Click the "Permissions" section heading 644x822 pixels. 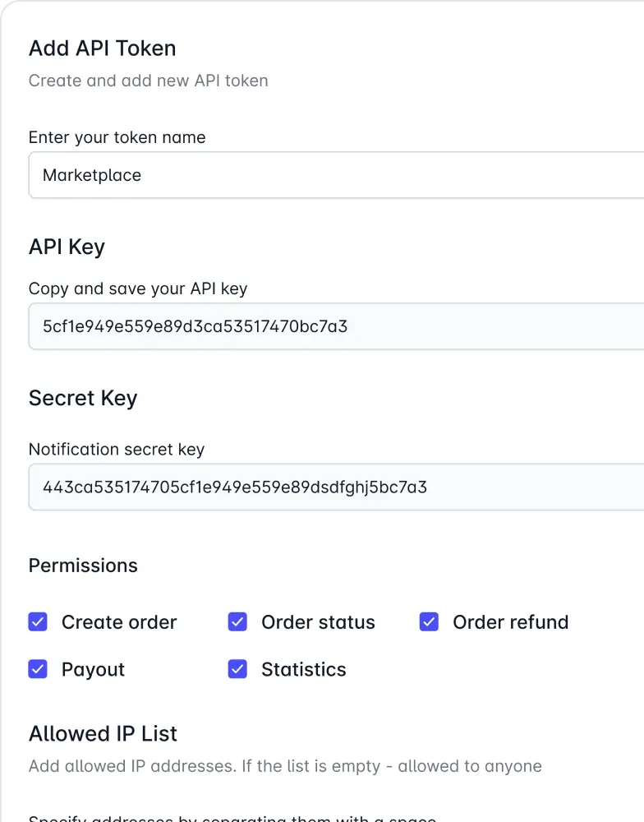point(83,566)
